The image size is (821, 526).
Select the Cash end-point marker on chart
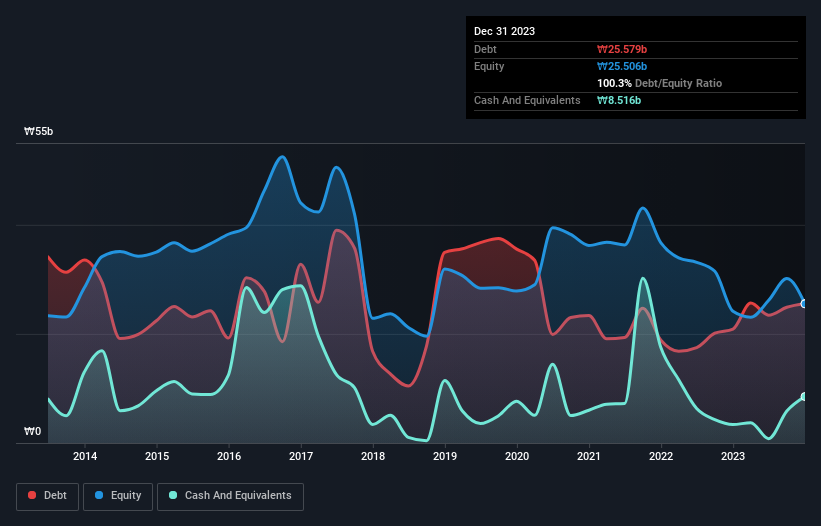pos(804,397)
